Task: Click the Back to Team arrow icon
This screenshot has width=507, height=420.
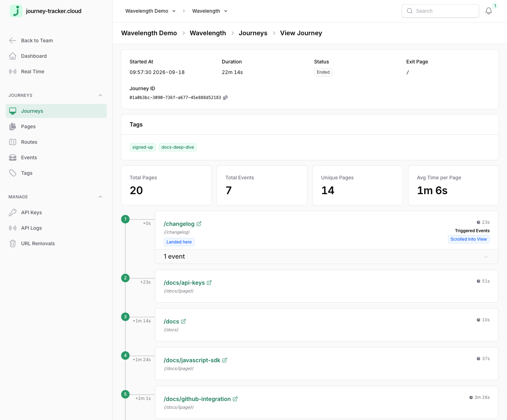Action: click(x=13, y=41)
